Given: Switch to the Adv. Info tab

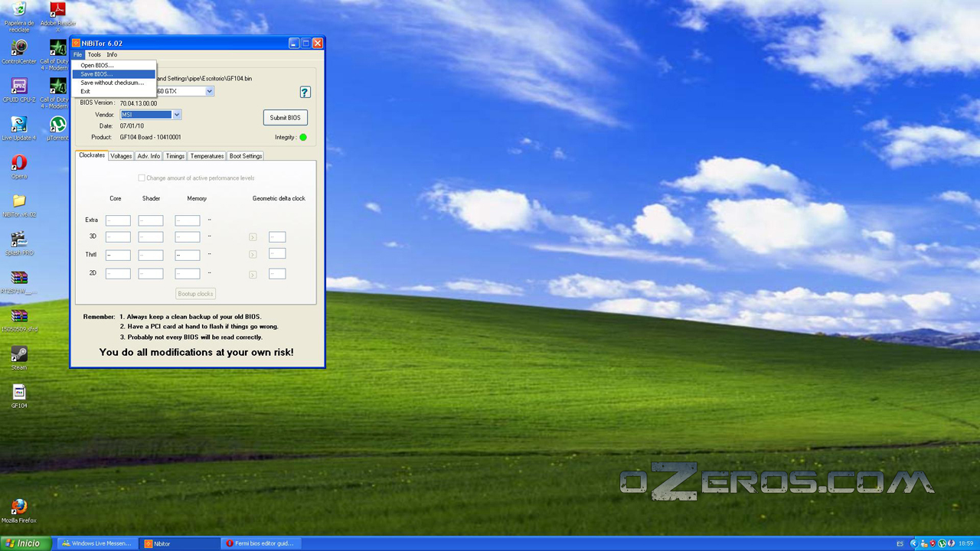Looking at the screenshot, I should coord(149,156).
